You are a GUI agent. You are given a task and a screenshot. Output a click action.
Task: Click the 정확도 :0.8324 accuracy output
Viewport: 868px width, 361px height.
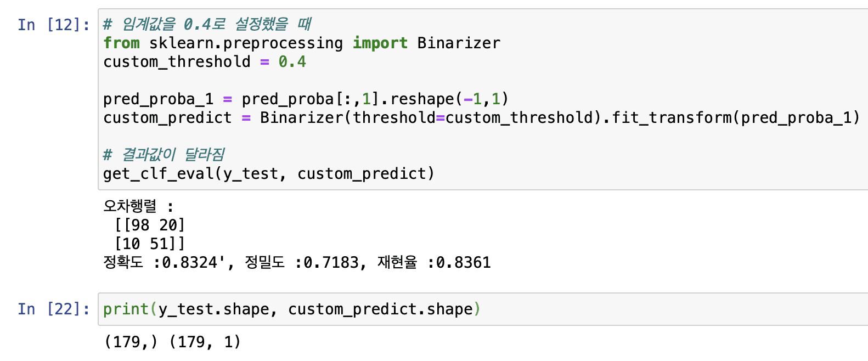(164, 262)
